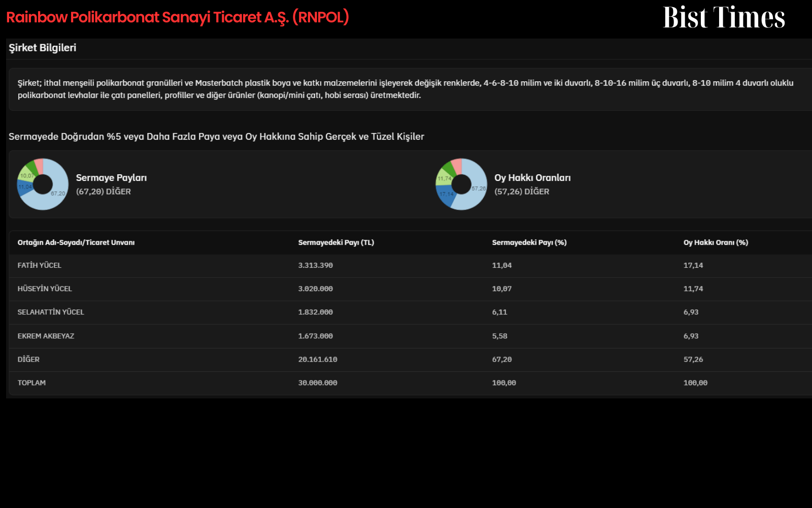Click the 10,07 table cell in HÜSEYİN YÜCEL's row
The height and width of the screenshot is (508, 812).
click(x=502, y=289)
